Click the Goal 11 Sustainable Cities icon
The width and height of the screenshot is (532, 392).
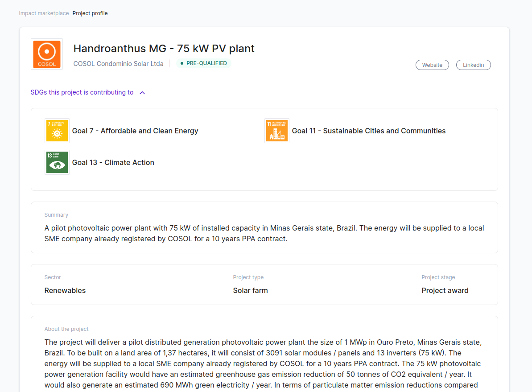(277, 131)
